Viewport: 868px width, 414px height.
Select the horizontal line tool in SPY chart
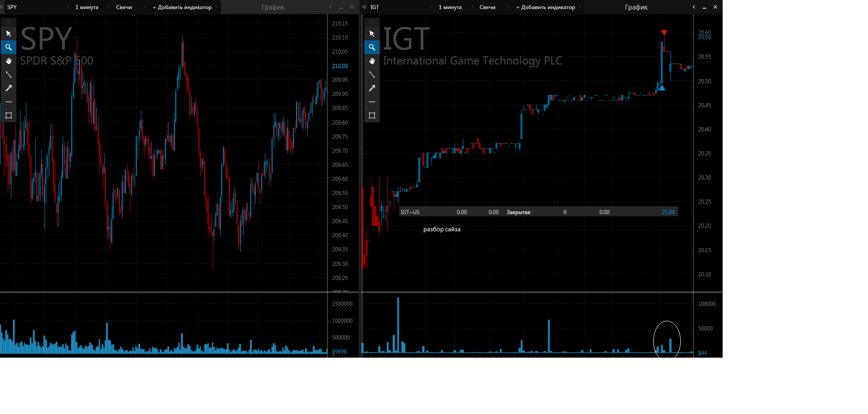click(x=8, y=102)
